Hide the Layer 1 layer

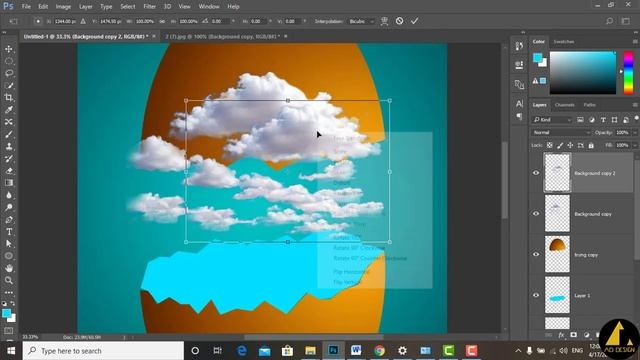tap(536, 295)
